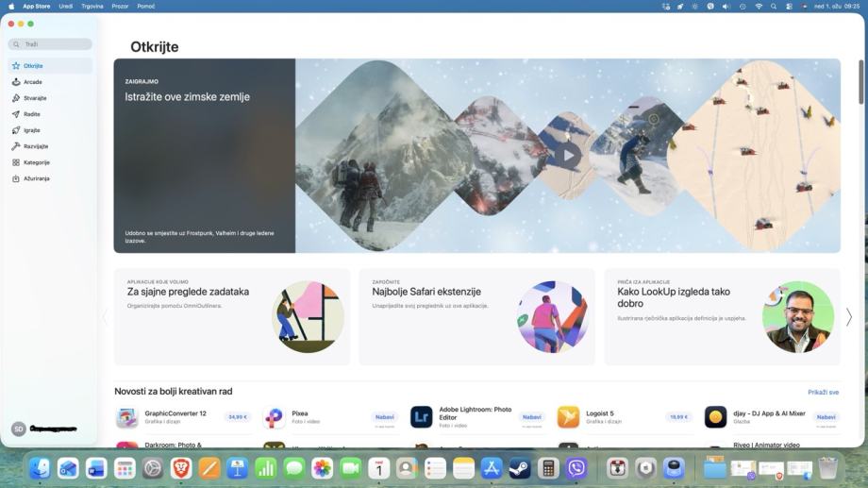Open Keynote from the Dock
Screen dimensions: 868x488
[238, 468]
